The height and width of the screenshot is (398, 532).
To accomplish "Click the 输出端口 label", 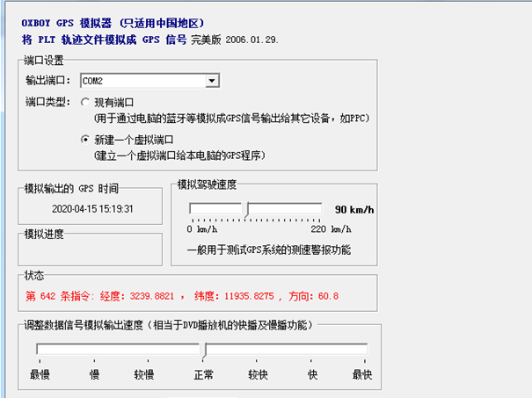I will 47,80.
